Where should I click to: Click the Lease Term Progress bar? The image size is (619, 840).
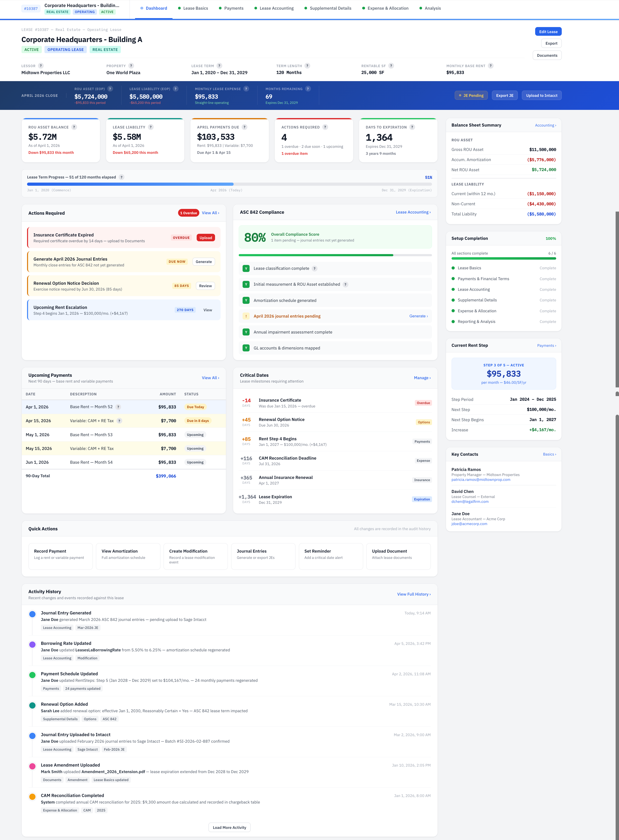229,184
